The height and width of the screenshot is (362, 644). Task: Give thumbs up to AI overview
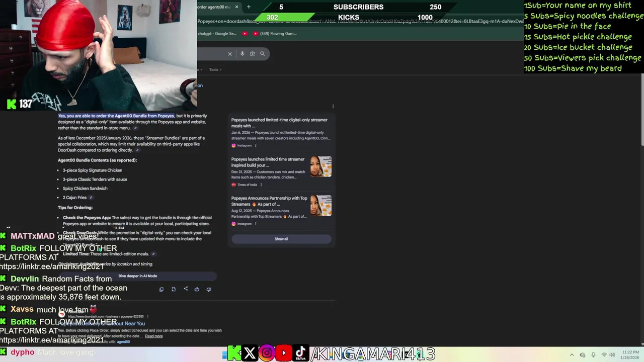(197, 290)
